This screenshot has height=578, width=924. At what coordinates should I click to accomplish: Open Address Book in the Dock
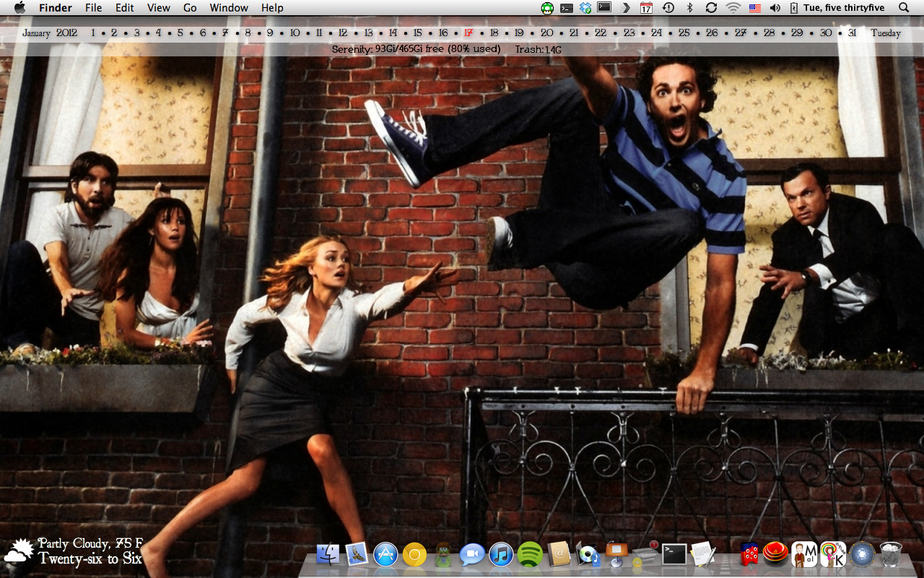pos(559,554)
